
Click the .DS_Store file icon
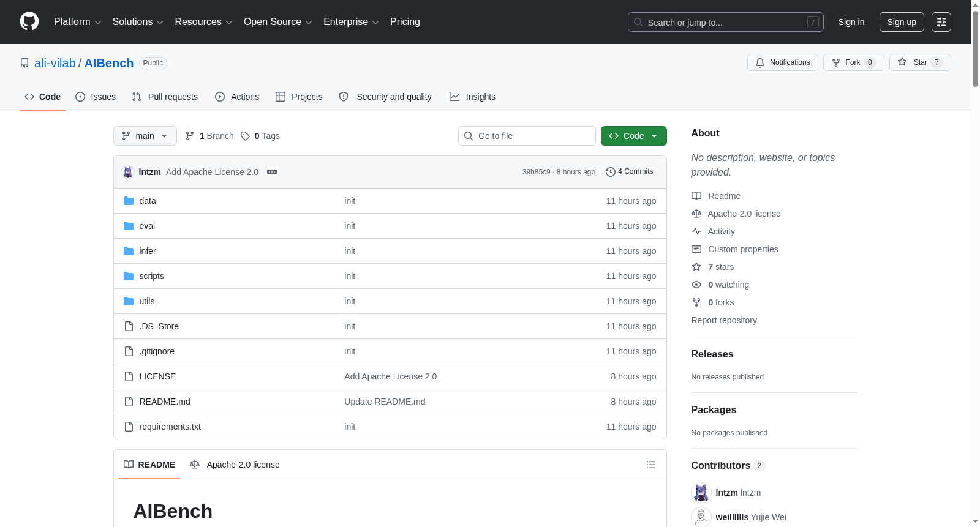(x=129, y=326)
